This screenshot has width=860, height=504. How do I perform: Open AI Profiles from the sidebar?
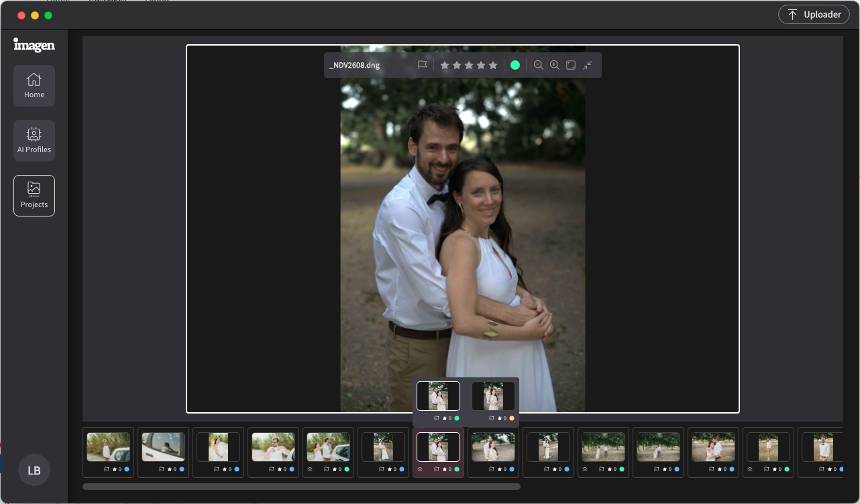34,140
